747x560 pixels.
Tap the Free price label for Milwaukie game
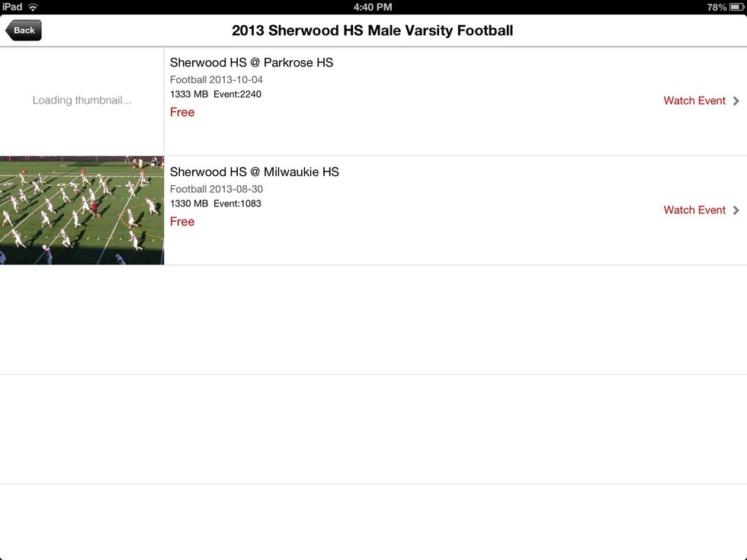click(182, 222)
